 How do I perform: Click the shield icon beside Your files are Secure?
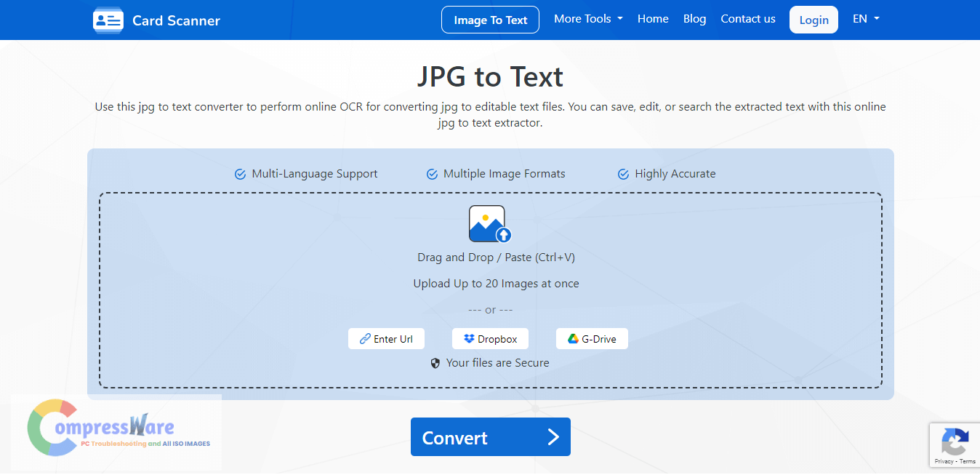[x=435, y=363]
